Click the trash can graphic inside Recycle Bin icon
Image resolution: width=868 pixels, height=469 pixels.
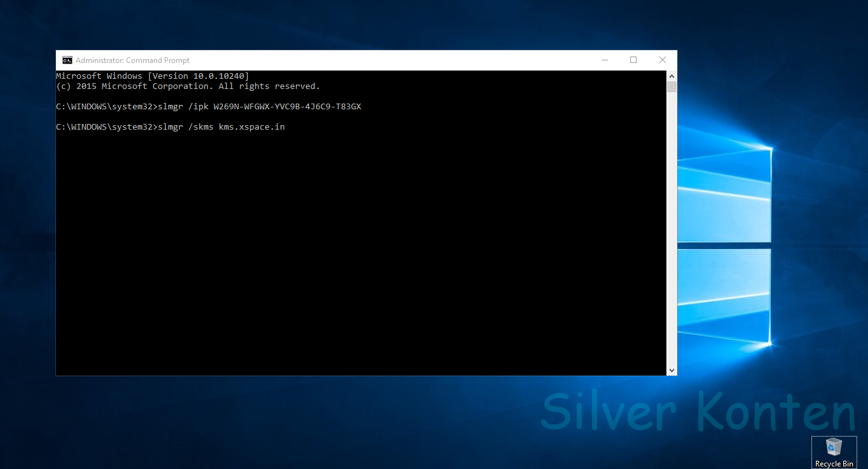(x=834, y=448)
